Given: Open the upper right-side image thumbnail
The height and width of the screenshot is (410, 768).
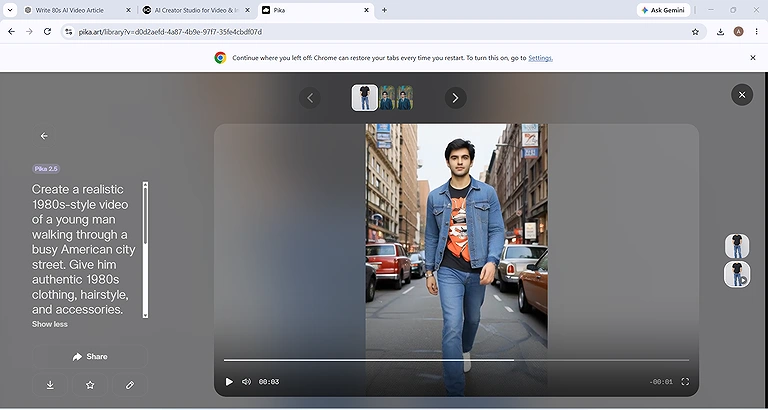Looking at the screenshot, I should [x=737, y=246].
